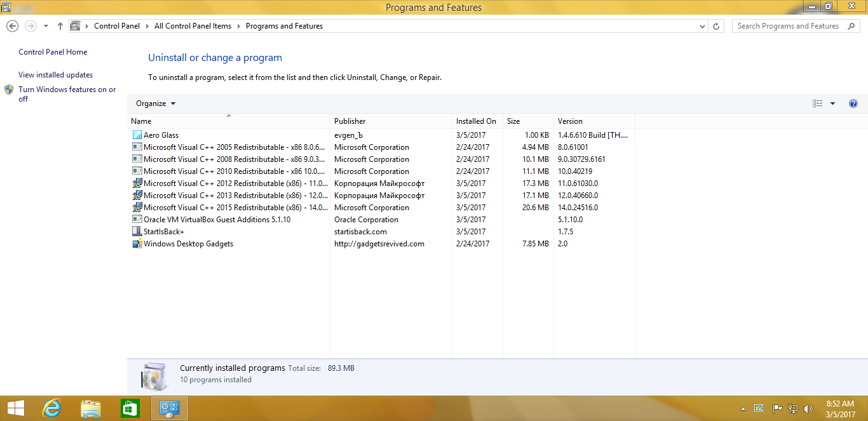Select the Windows Desktop Gadgets entry
This screenshot has width=868, height=421.
pyautogui.click(x=188, y=244)
